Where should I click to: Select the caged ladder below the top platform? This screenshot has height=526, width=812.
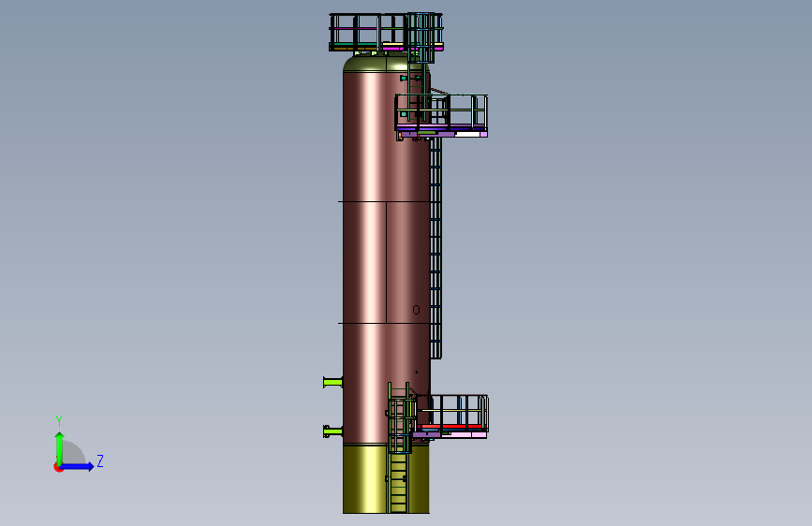[x=421, y=38]
